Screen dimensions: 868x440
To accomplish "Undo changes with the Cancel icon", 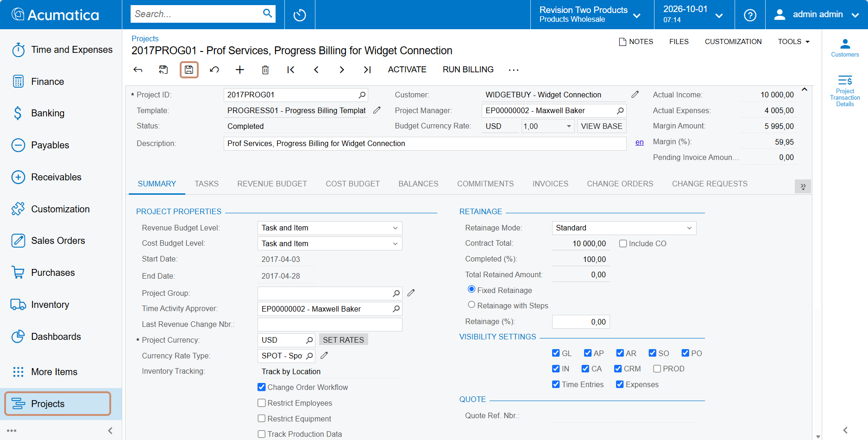I will click(x=214, y=70).
